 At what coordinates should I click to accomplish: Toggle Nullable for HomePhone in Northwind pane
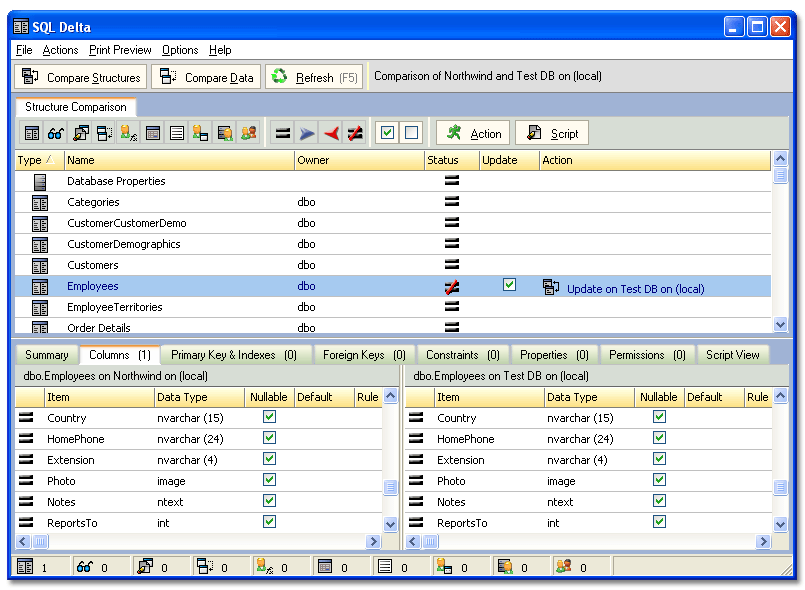tap(270, 437)
